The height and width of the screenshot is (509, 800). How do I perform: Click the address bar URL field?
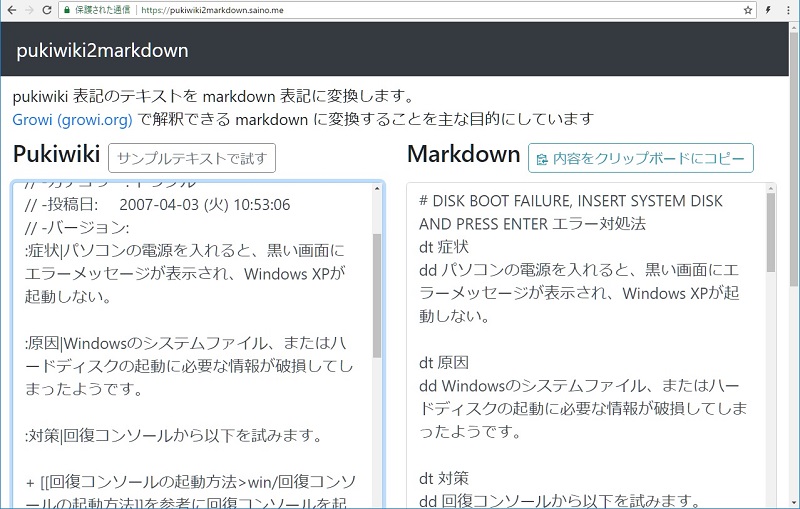coord(407,10)
